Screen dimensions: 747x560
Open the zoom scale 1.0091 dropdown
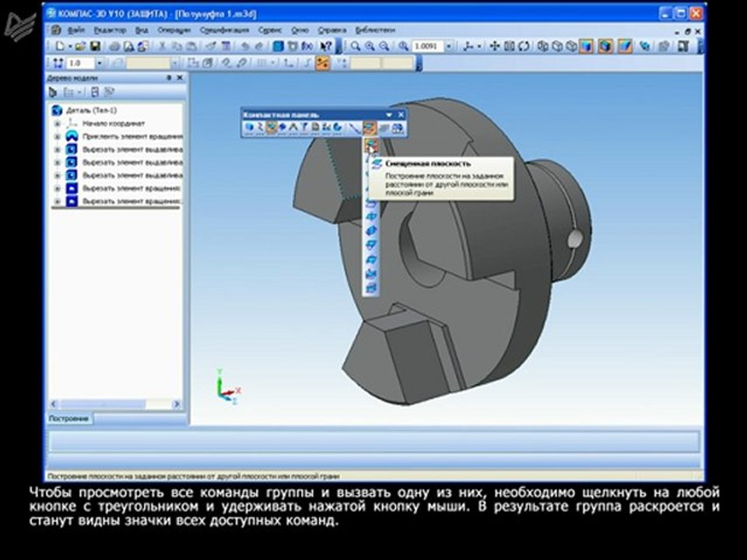click(x=449, y=46)
